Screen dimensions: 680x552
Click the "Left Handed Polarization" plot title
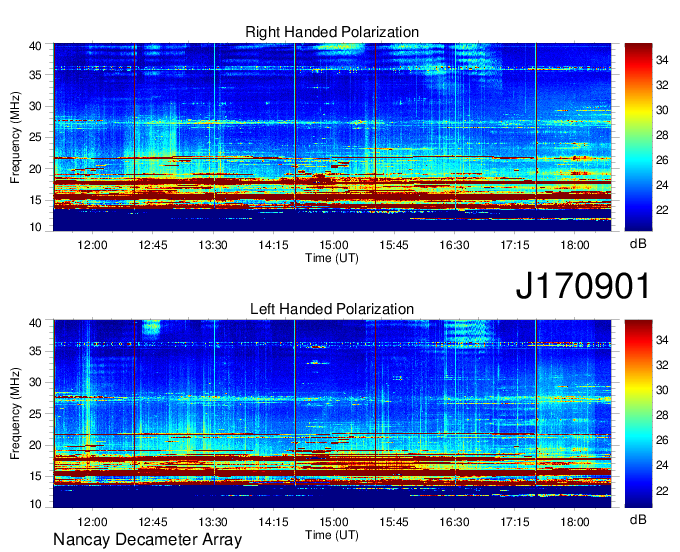point(332,309)
